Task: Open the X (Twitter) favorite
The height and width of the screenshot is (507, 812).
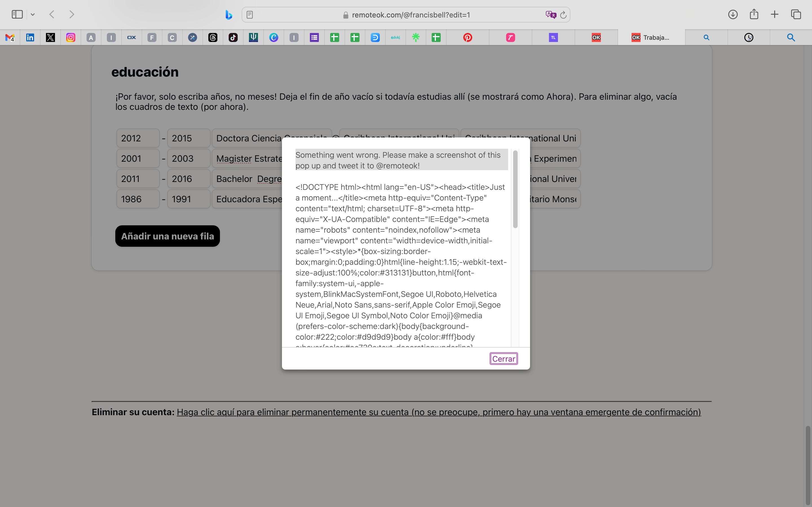Action: point(50,37)
